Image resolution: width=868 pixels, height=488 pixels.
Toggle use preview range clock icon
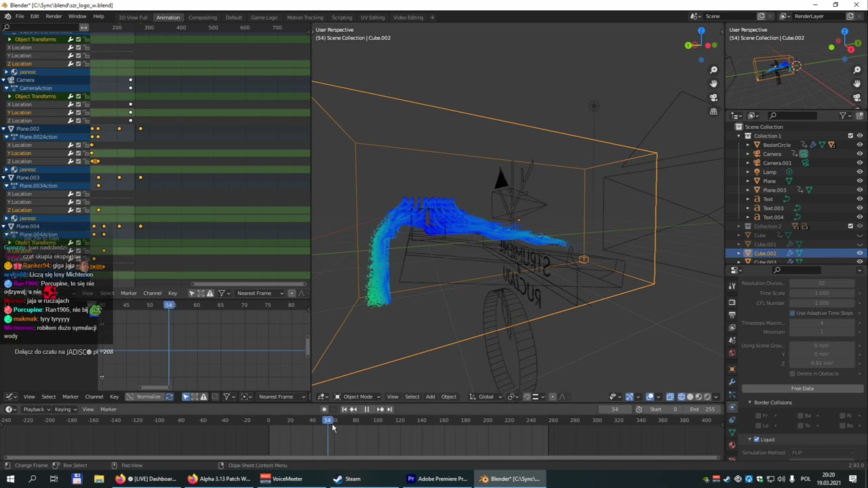(x=639, y=409)
